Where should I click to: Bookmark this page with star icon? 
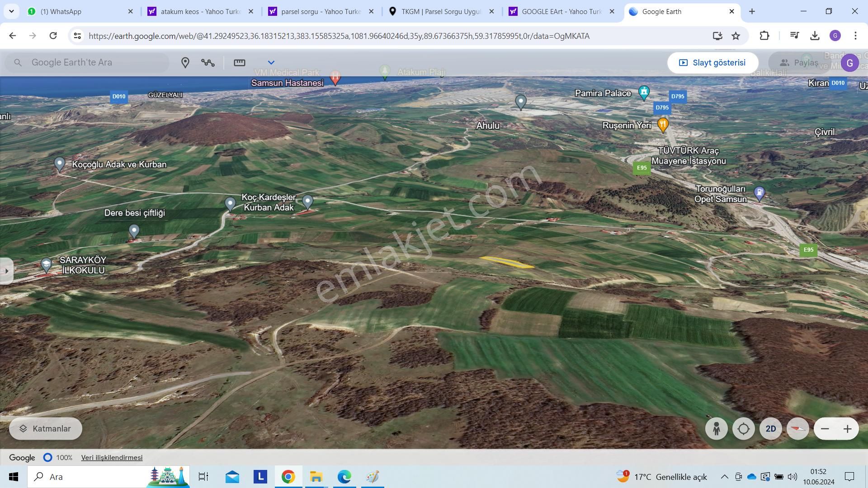736,36
